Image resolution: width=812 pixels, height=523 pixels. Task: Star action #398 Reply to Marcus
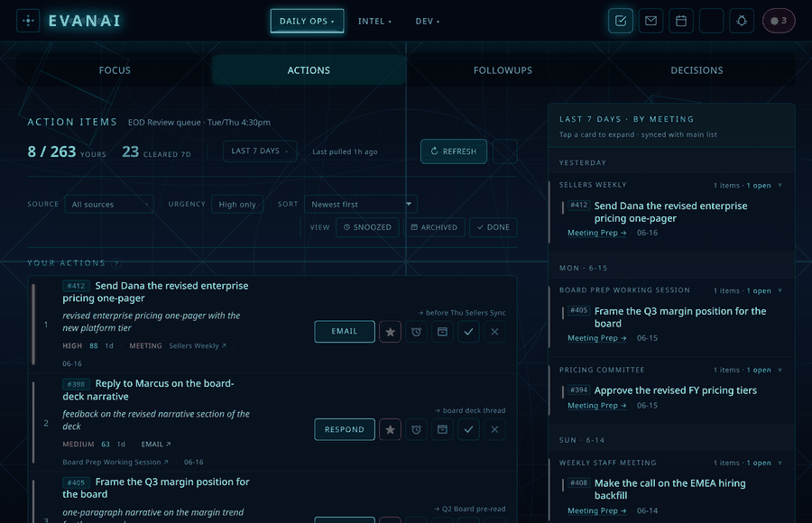[390, 430]
